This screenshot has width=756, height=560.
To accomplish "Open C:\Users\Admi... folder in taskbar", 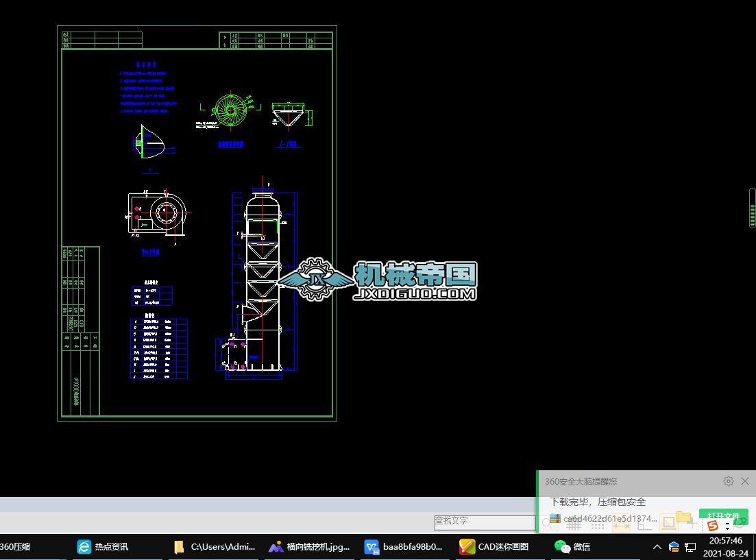I will [215, 546].
